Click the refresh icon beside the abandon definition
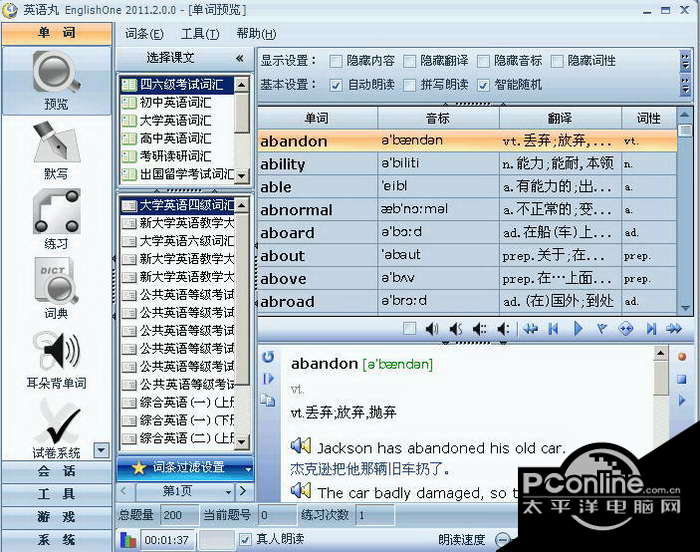This screenshot has width=700, height=552. (268, 356)
